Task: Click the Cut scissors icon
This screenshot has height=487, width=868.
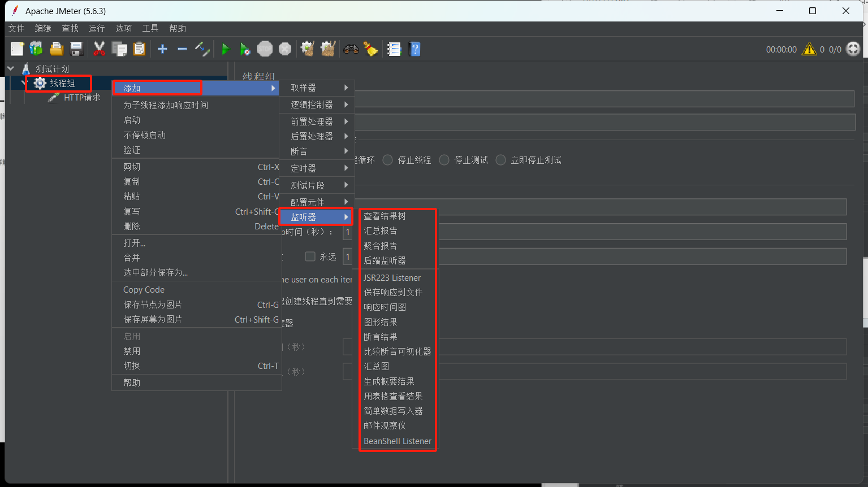Action: (99, 49)
